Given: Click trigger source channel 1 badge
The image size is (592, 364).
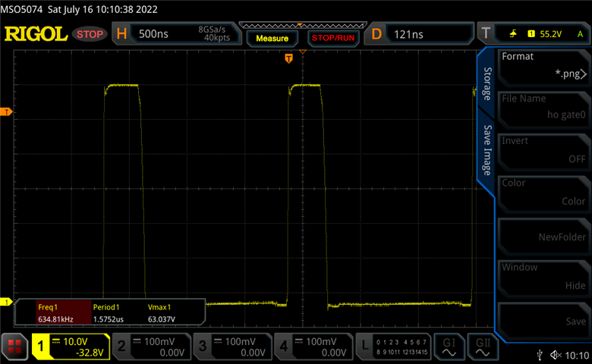Looking at the screenshot, I should coord(531,34).
